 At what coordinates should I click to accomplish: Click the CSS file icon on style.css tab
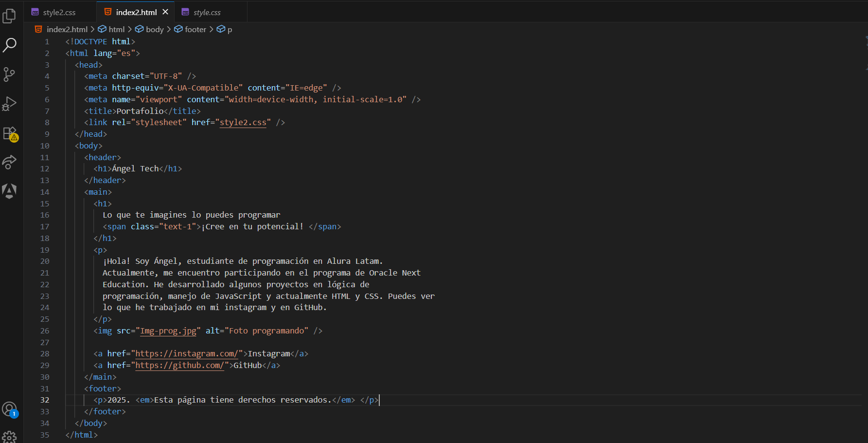click(x=185, y=12)
